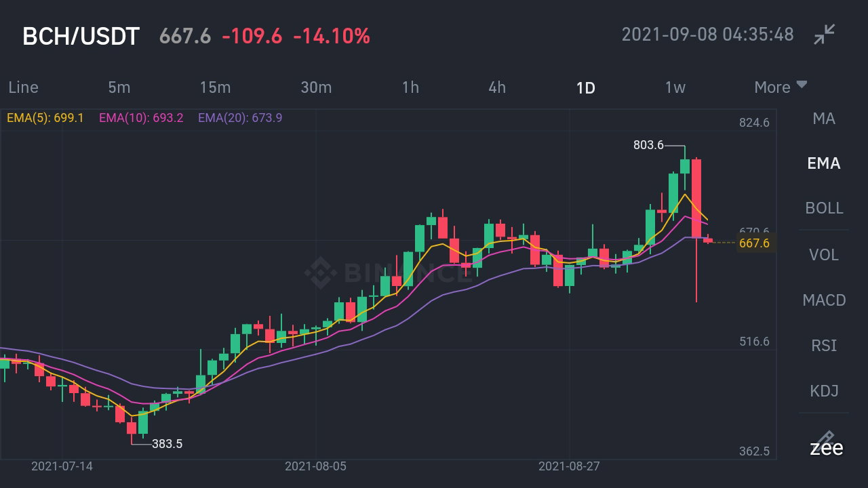The width and height of the screenshot is (868, 488).
Task: Click the -14.10% change percentage
Action: pos(332,36)
